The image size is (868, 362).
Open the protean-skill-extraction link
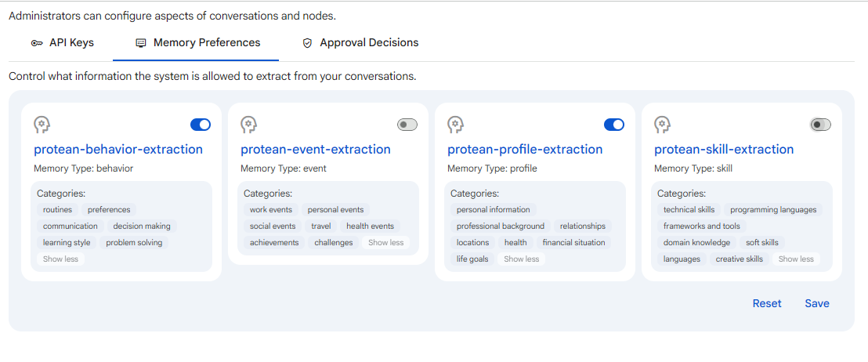[x=724, y=150]
